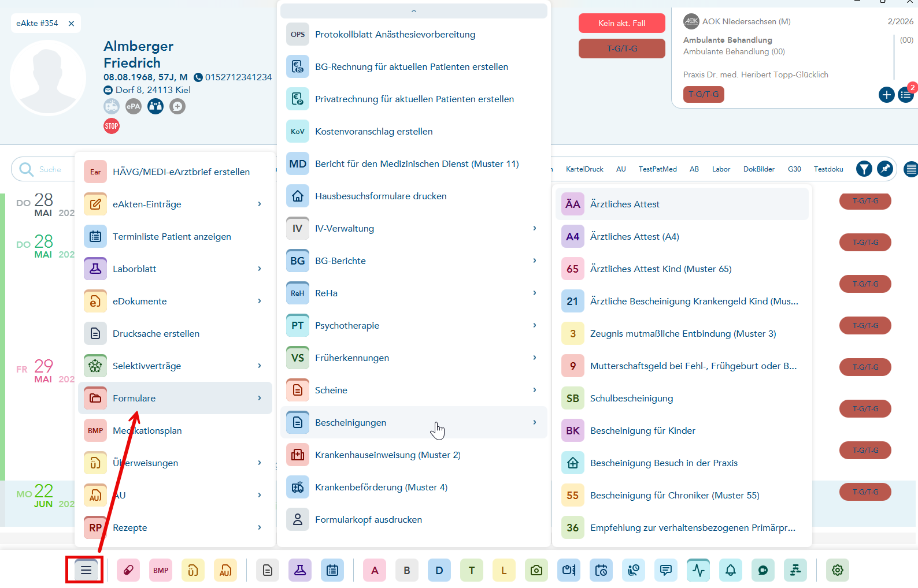Close the eAkte #354 tab
918x588 pixels.
pos(71,24)
